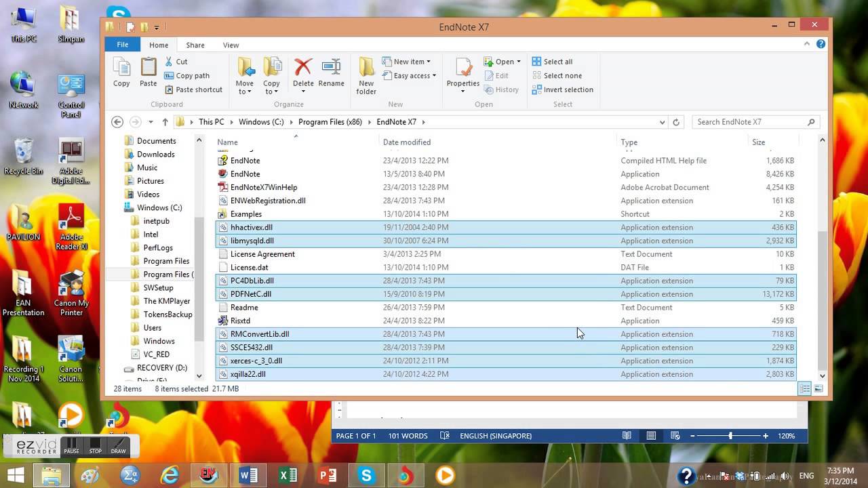Image resolution: width=868 pixels, height=488 pixels.
Task: Select the EndNoteX7WinHelp PDF file
Action: [x=506, y=188]
